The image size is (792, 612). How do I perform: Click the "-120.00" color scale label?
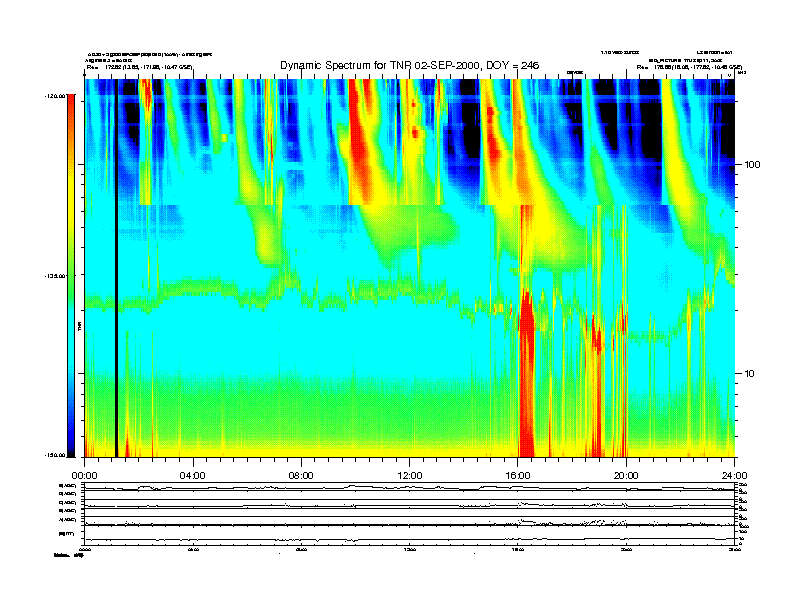(x=56, y=94)
